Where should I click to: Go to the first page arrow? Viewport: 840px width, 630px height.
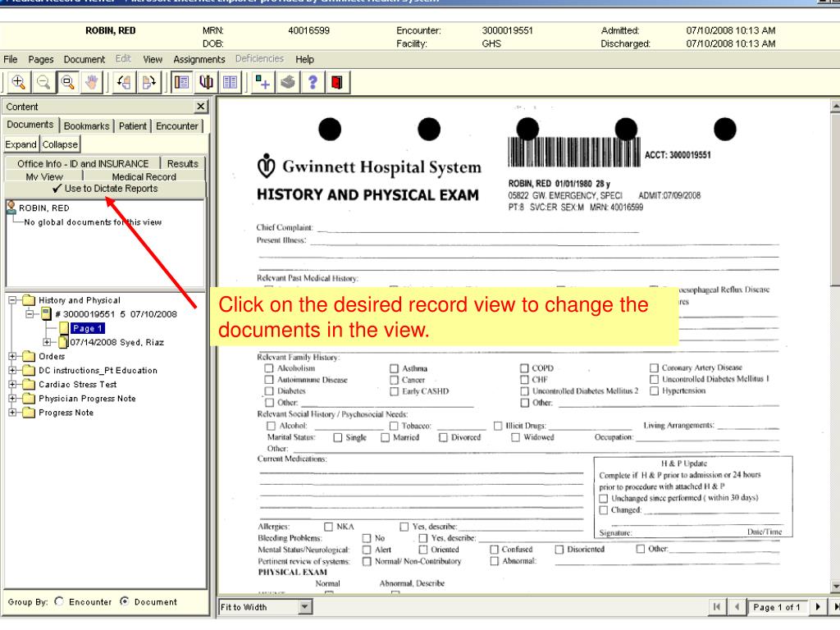point(717,606)
